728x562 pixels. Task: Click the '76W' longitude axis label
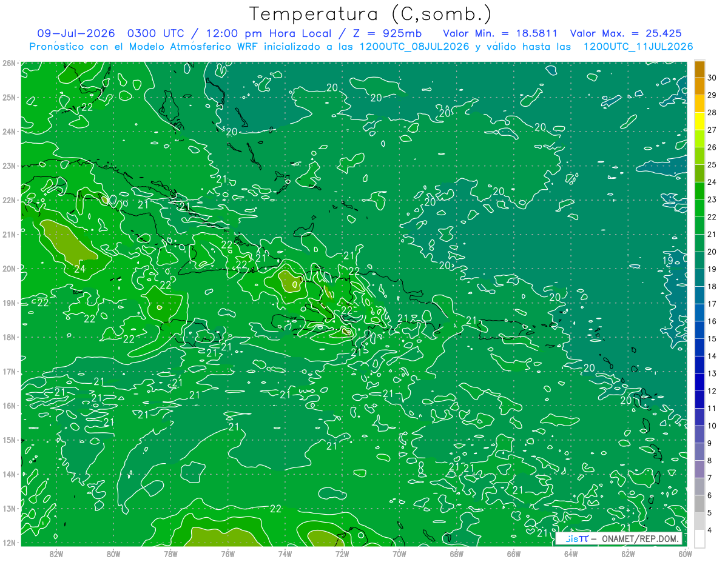click(228, 554)
